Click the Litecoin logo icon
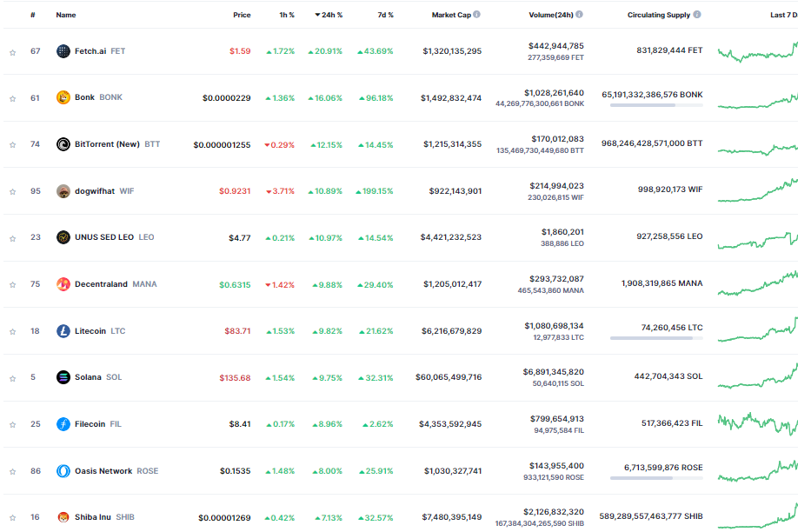811x532 pixels. (63, 331)
